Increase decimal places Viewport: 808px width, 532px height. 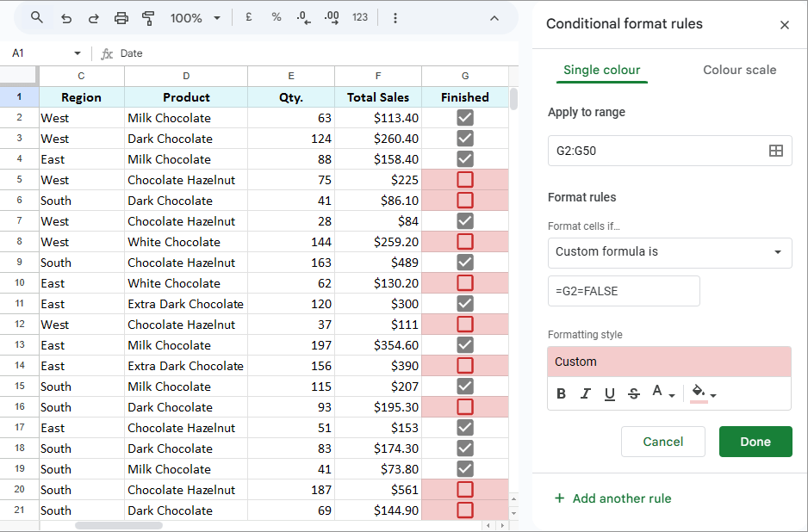pos(332,17)
